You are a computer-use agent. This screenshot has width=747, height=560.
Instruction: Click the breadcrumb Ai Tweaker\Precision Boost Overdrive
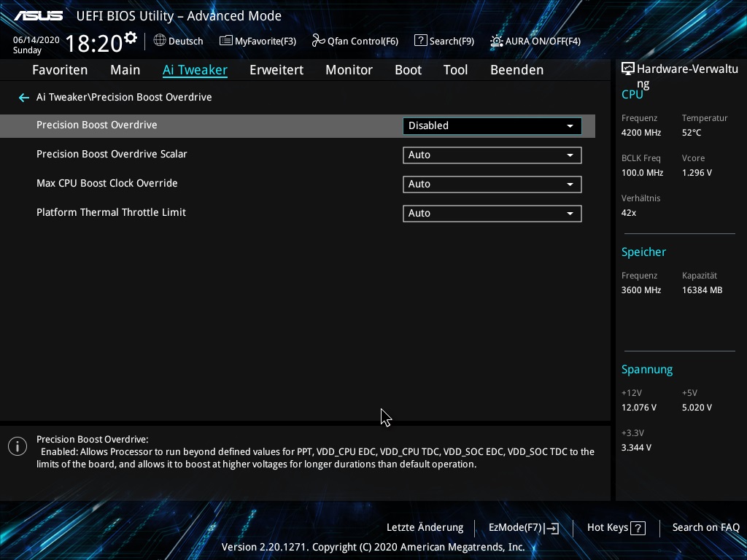click(x=124, y=97)
